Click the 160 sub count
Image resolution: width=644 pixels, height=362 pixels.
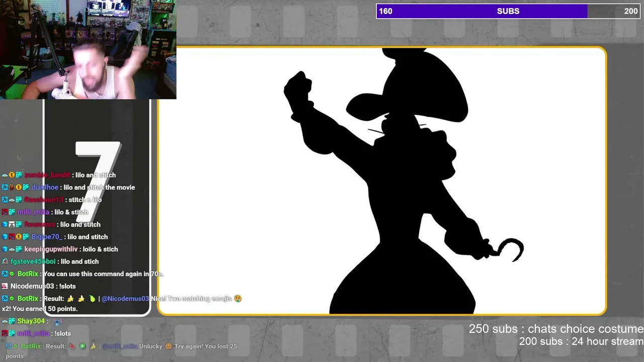click(385, 11)
